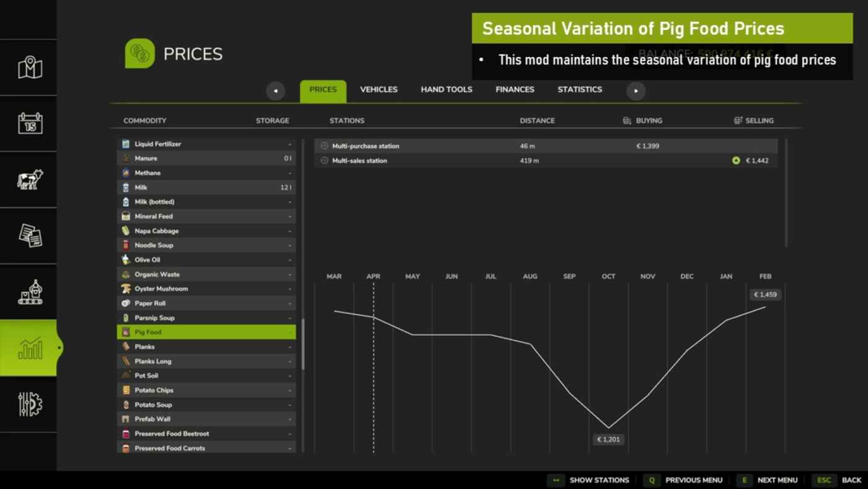Screen dimensions: 868x489
Task: Open the contracts documents icon
Action: click(29, 236)
